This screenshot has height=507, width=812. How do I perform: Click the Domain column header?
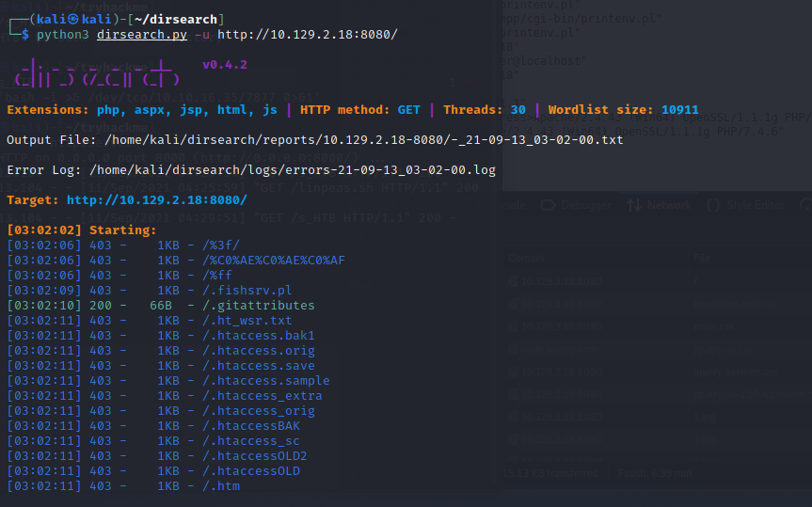(x=526, y=256)
